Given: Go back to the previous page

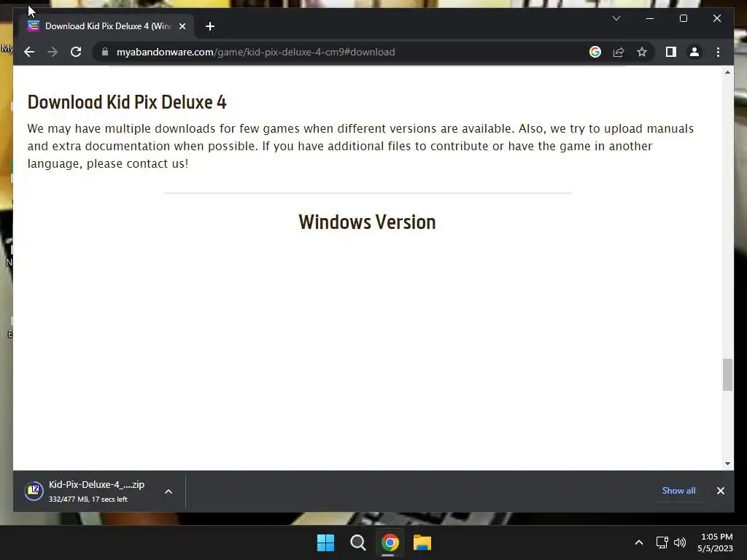Looking at the screenshot, I should [29, 52].
